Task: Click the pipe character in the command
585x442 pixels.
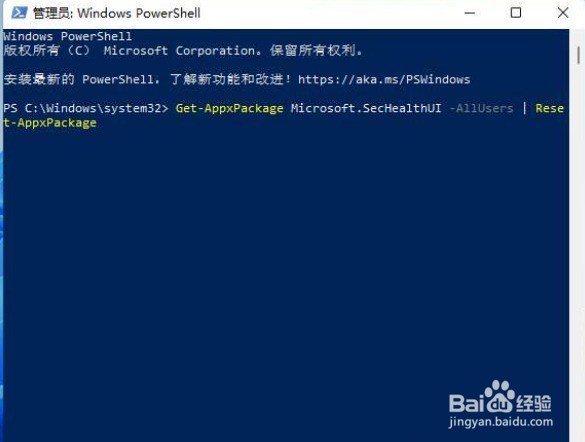Action: click(x=525, y=108)
